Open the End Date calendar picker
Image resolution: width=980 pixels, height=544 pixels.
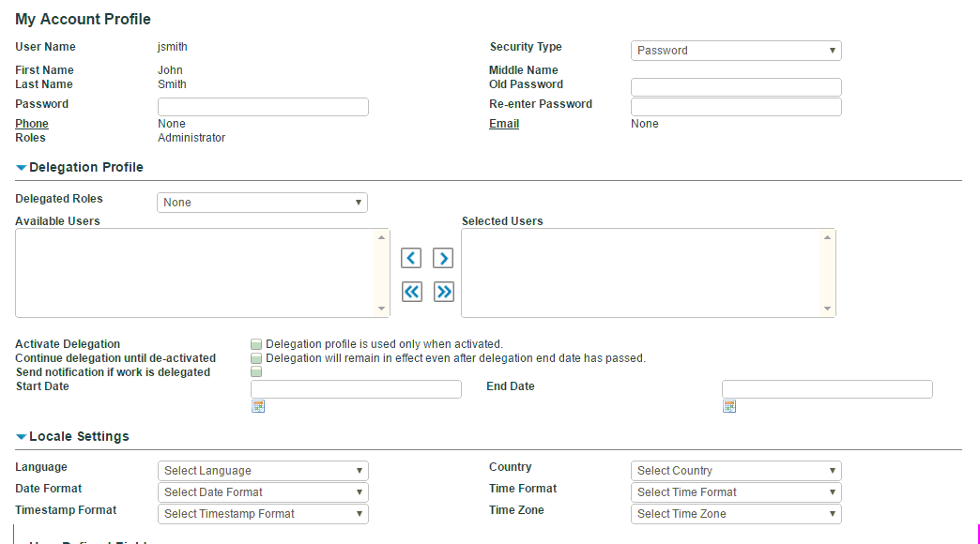[x=729, y=406]
